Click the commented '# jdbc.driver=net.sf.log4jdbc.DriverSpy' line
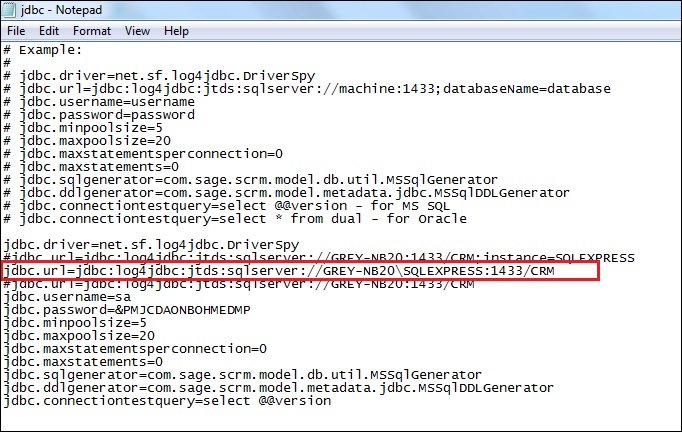This screenshot has width=682, height=432. (159, 76)
